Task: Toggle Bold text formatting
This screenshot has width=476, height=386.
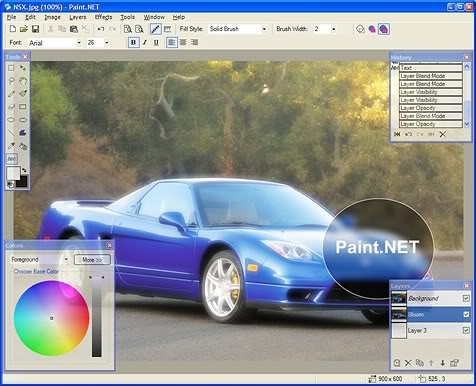Action: click(x=133, y=42)
